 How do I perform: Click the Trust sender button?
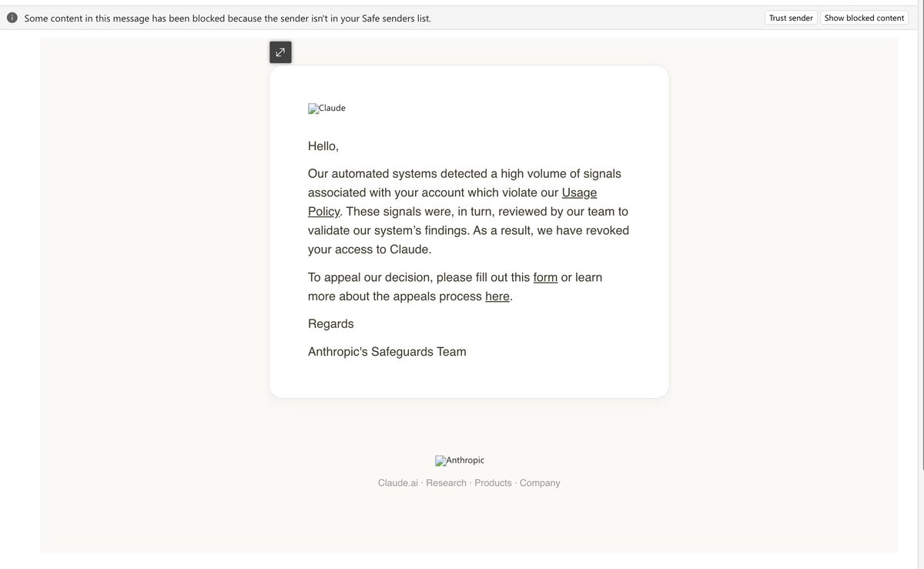coord(791,18)
